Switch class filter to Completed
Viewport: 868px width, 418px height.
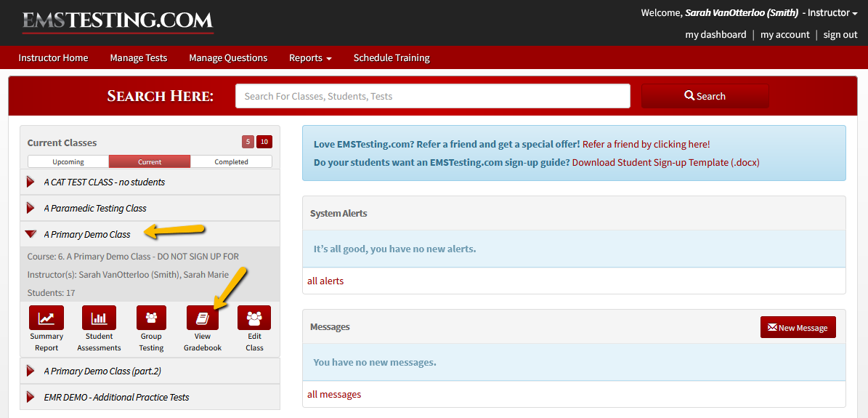point(231,161)
